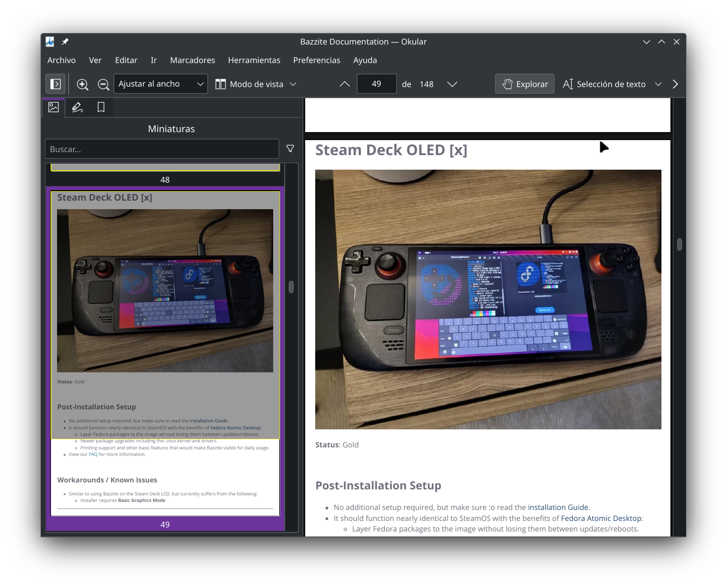
Task: Click the total page count '148'
Action: coord(427,84)
